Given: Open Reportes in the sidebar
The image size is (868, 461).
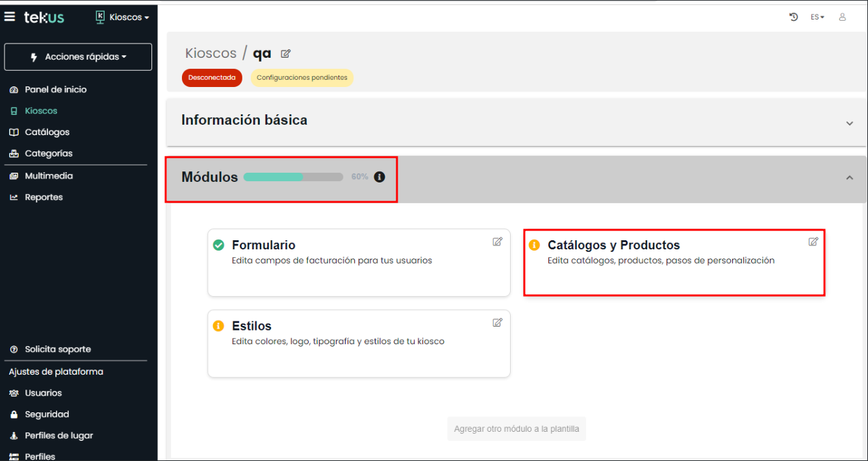Looking at the screenshot, I should click(x=44, y=197).
